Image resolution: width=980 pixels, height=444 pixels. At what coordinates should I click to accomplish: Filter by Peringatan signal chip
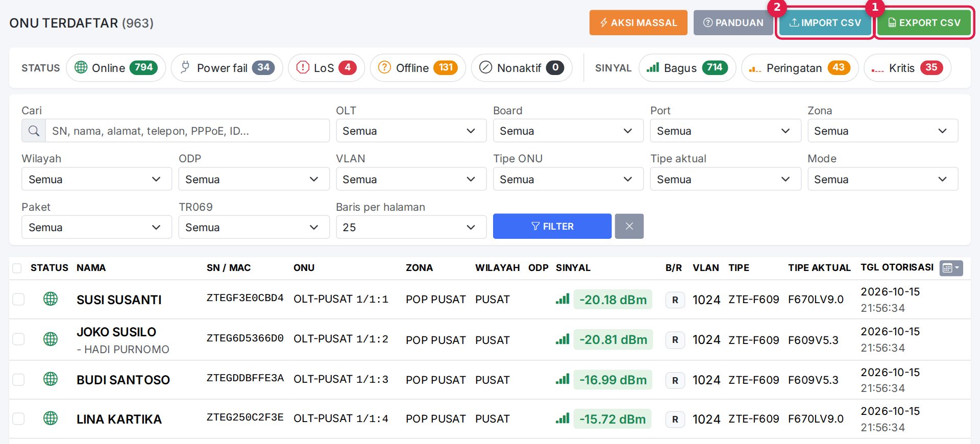tap(800, 68)
